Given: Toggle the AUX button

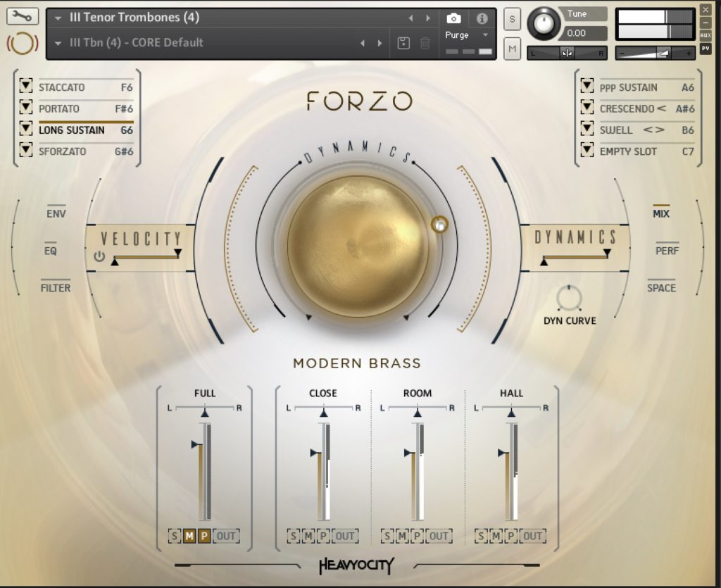Looking at the screenshot, I should click(x=706, y=35).
